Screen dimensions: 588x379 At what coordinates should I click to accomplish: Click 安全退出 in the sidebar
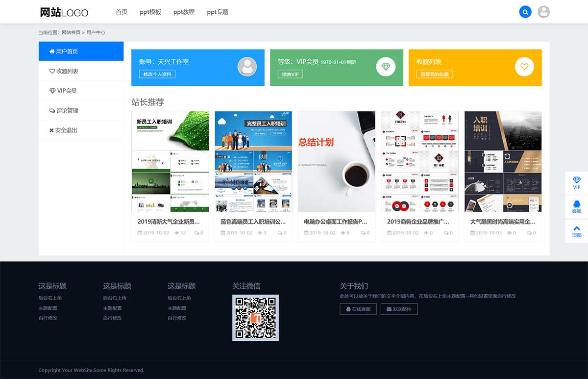coord(81,130)
